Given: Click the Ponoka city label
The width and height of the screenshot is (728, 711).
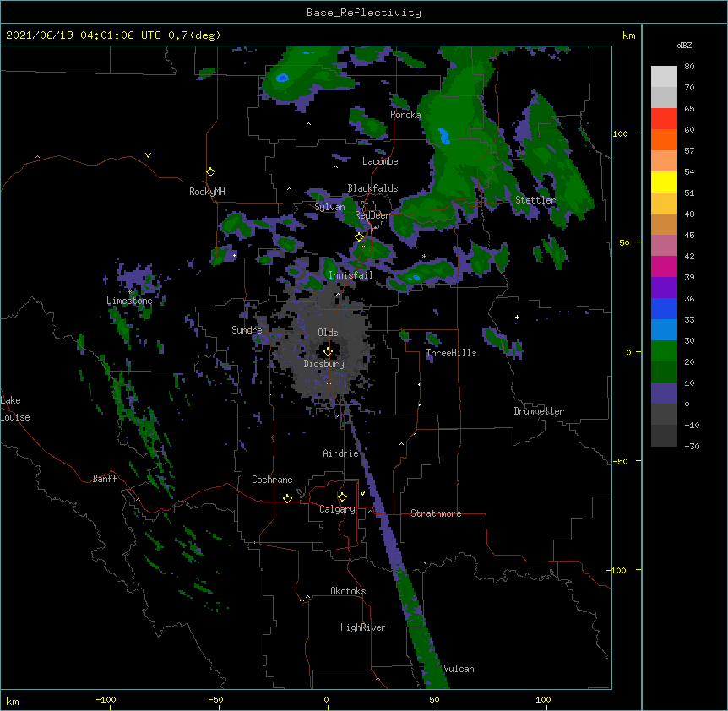Looking at the screenshot, I should click(x=405, y=115).
